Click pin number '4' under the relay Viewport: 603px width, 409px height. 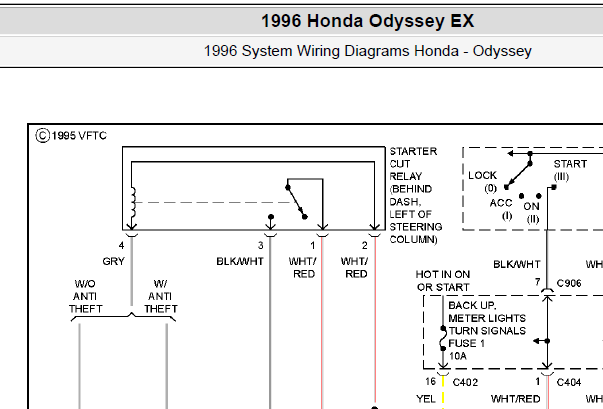[x=122, y=245]
